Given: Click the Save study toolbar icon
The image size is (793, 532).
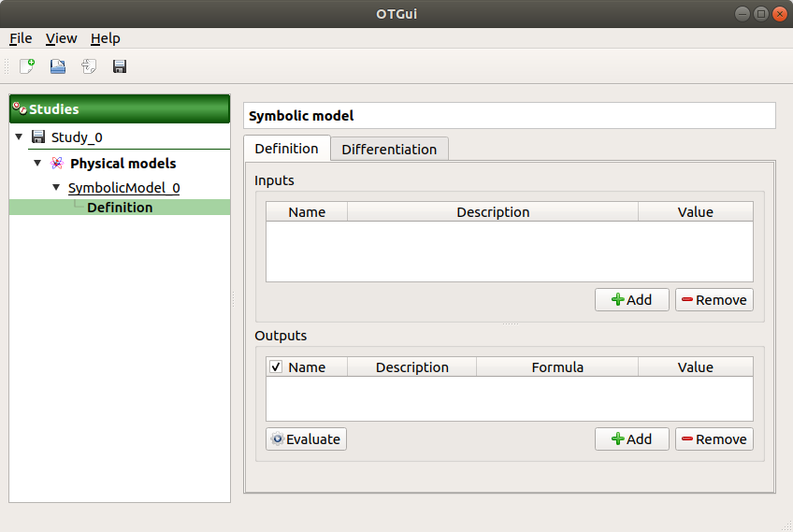Looking at the screenshot, I should 120,66.
